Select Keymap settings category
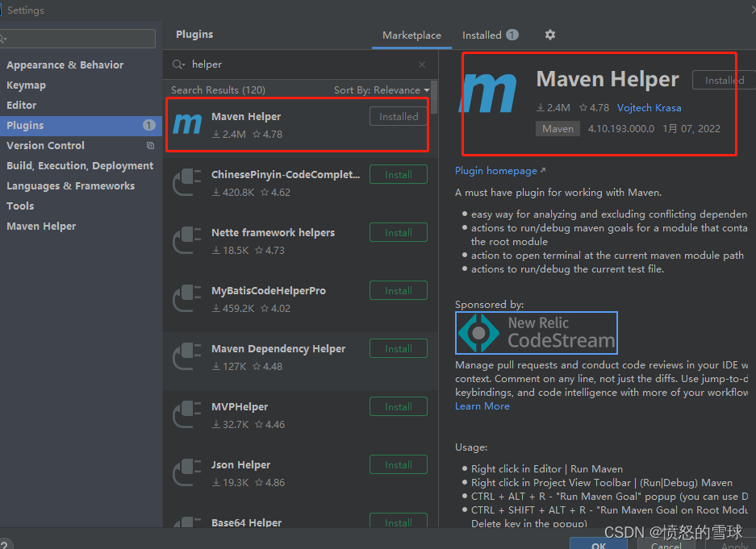The image size is (756, 549). tap(26, 85)
